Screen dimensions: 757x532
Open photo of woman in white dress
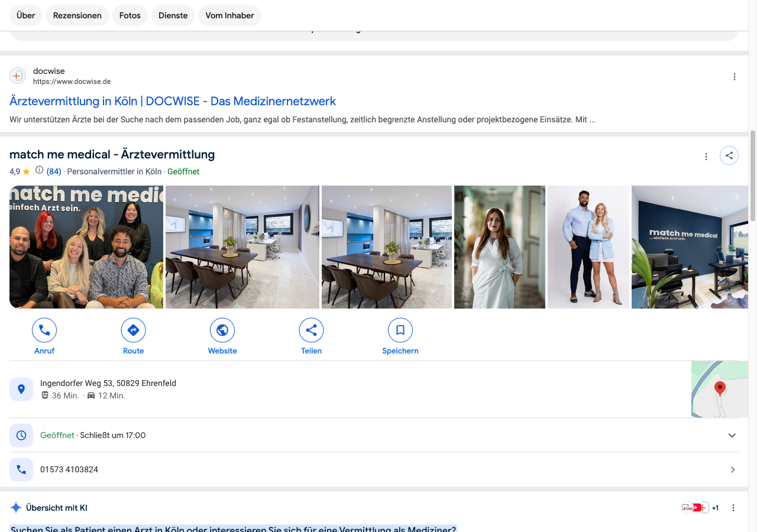(x=500, y=247)
